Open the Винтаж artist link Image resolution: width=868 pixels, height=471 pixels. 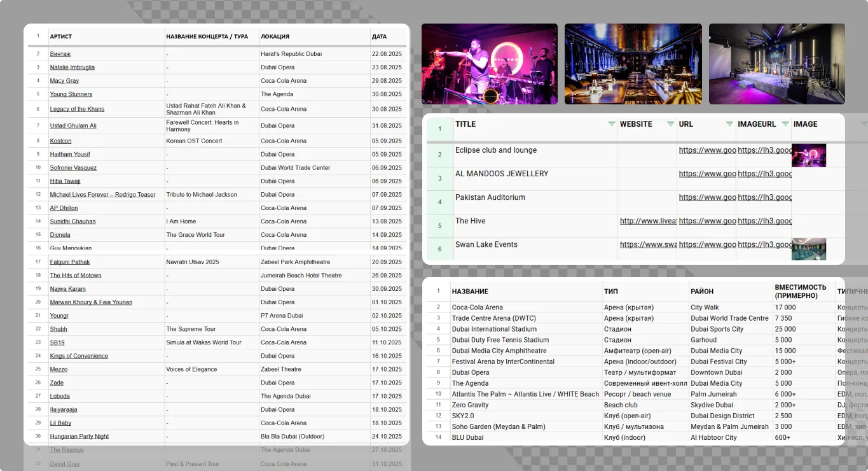60,54
